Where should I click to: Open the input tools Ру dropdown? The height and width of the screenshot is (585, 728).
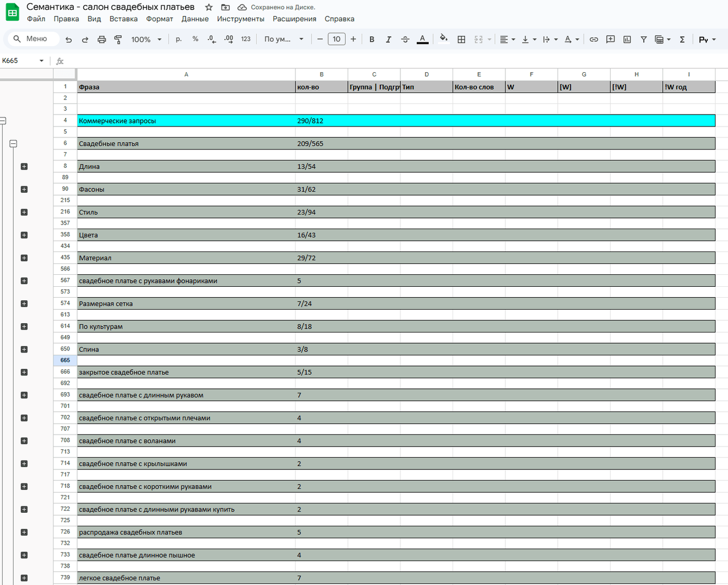pyautogui.click(x=707, y=39)
